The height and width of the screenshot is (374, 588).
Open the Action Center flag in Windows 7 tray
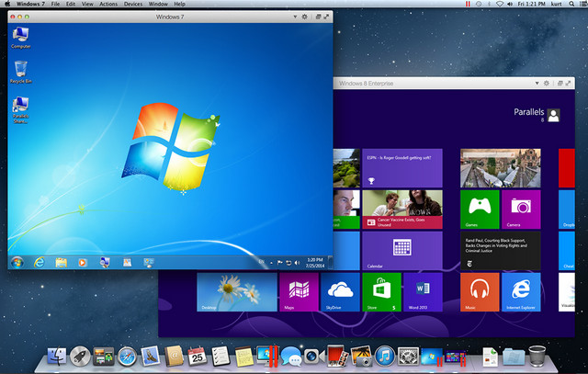[279, 263]
